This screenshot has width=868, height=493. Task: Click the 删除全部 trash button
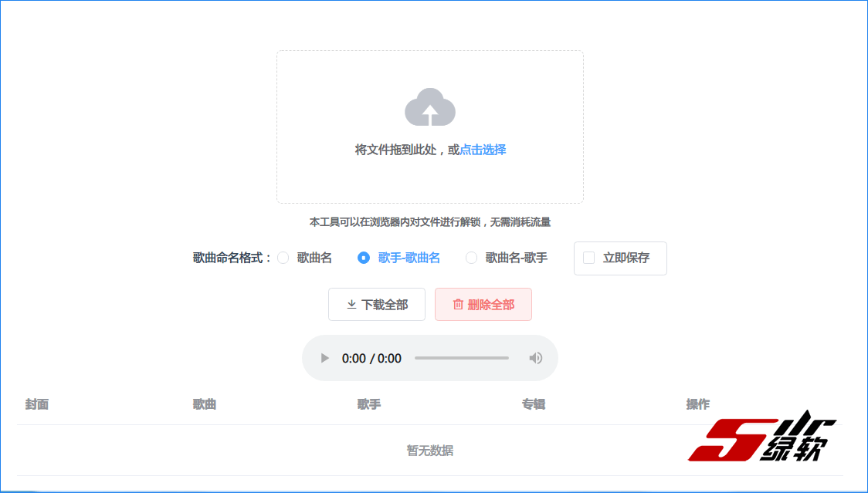tap(483, 305)
